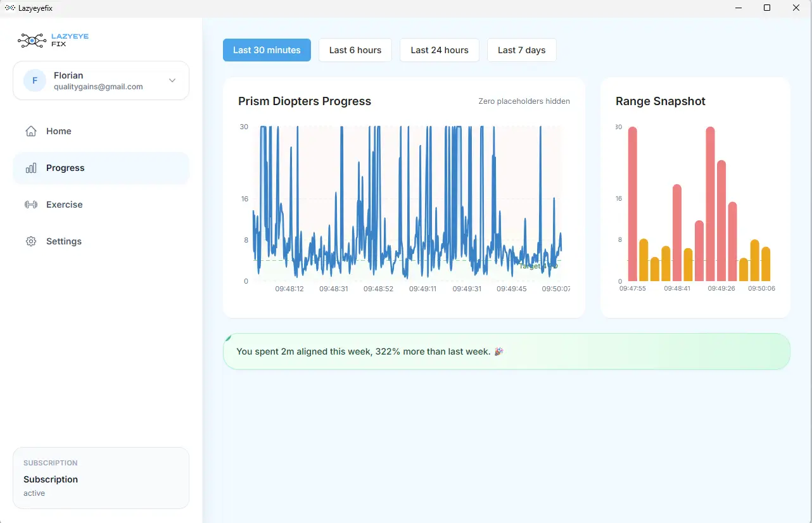This screenshot has width=812, height=523.
Task: Click the Last 30 minutes button
Action: click(267, 50)
